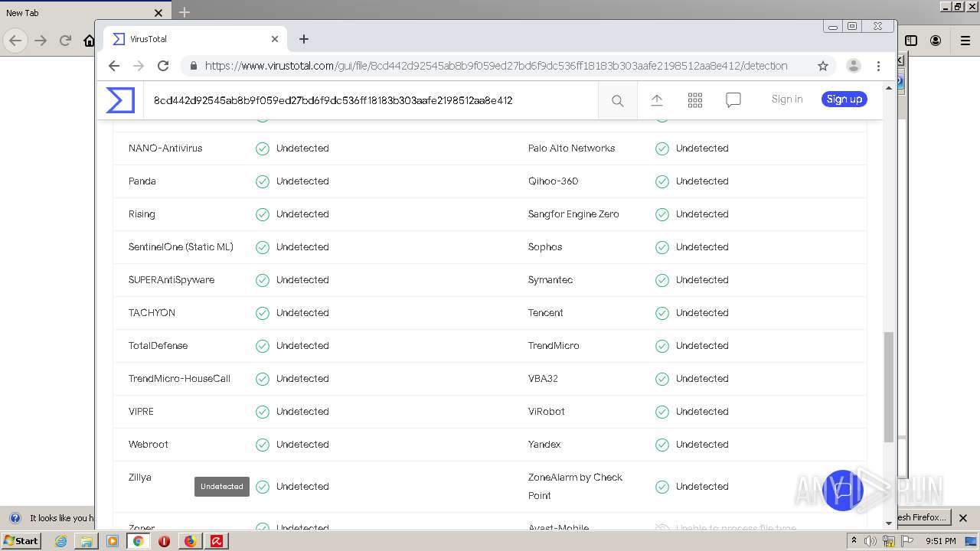Click Sign in link

coord(787,99)
